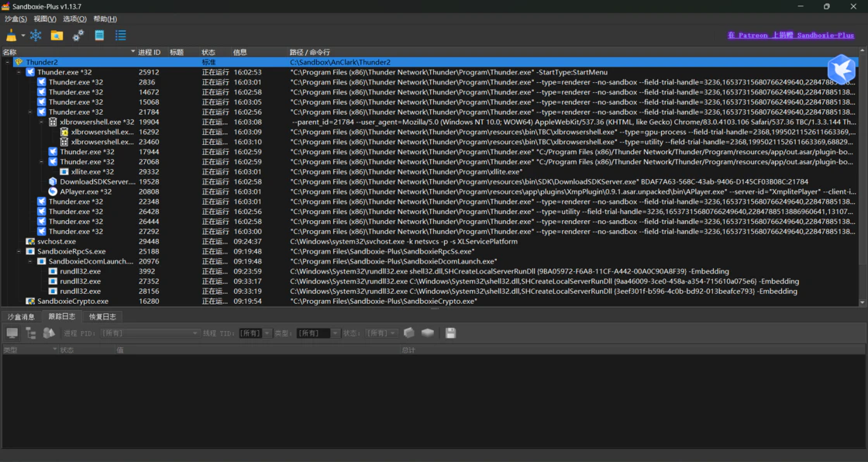Click the APlayer.exe process icon

(x=53, y=191)
